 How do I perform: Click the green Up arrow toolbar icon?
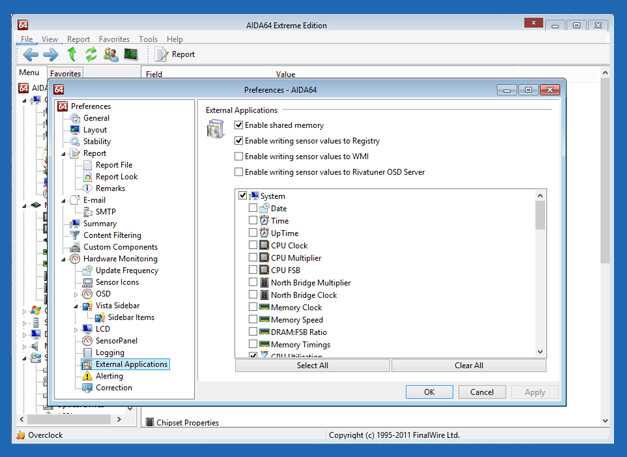71,54
